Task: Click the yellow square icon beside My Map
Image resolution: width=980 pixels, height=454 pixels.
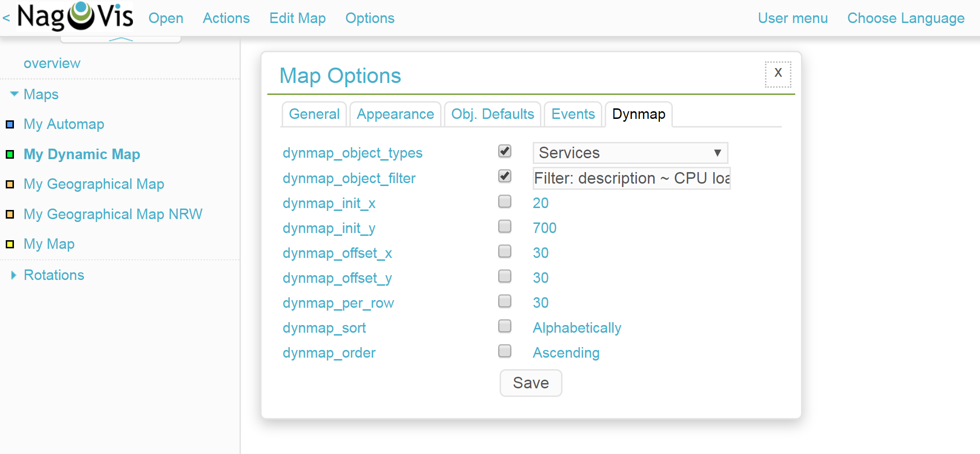Action: point(10,244)
